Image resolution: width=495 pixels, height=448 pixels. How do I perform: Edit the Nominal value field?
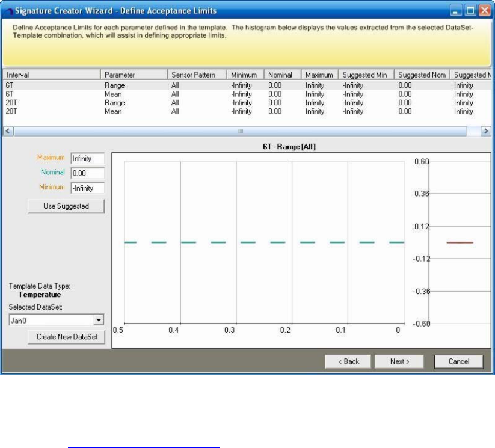coord(87,173)
